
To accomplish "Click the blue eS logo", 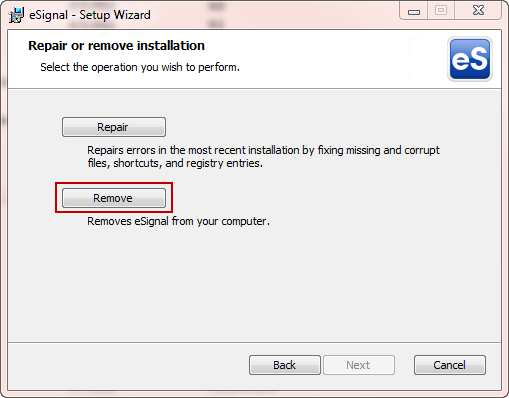I will [470, 59].
